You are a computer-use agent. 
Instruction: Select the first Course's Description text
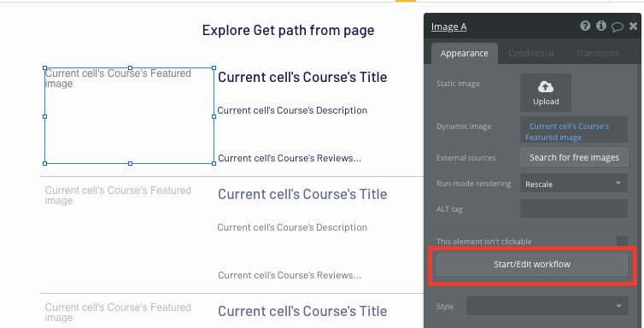[x=292, y=110]
